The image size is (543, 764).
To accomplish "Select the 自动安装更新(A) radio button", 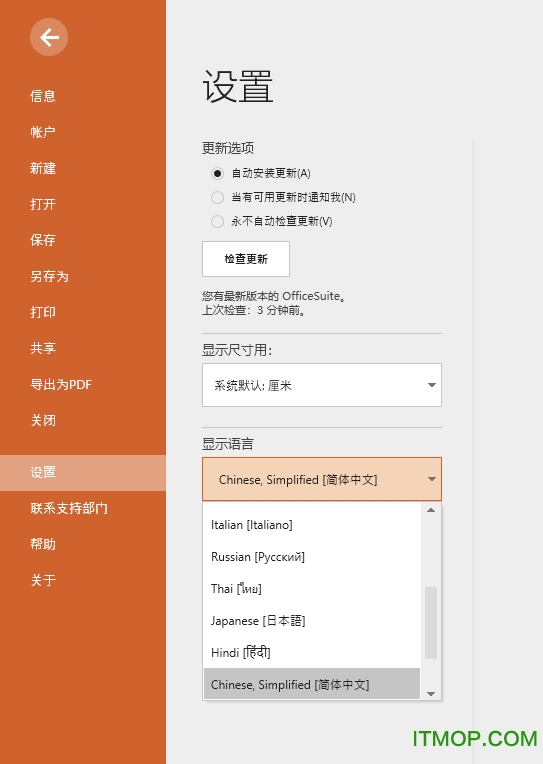I will coord(217,173).
